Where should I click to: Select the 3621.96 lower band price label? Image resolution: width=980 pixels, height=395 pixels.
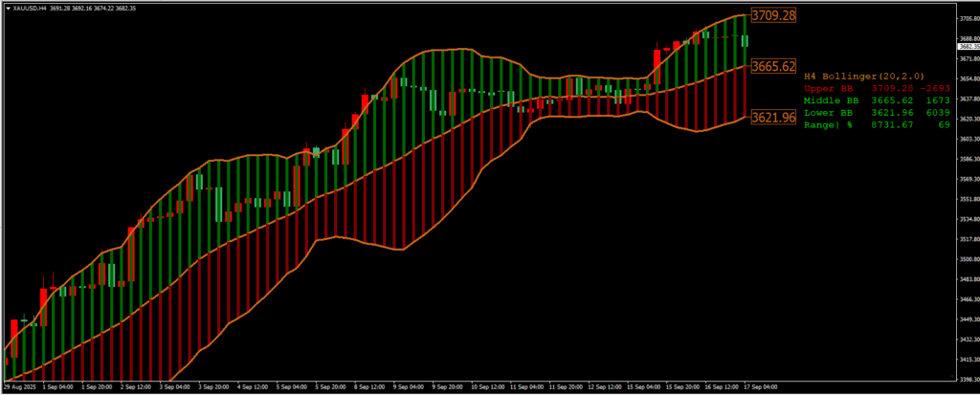click(773, 117)
